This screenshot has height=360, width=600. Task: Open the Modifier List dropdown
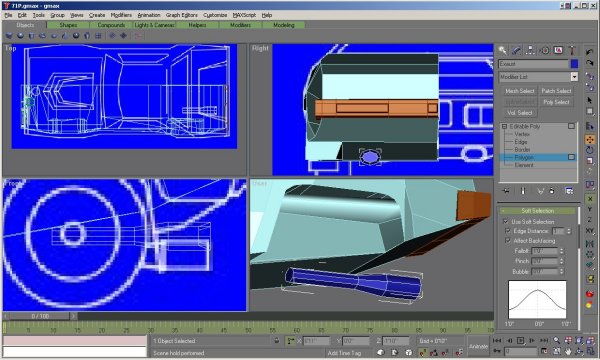[538, 77]
